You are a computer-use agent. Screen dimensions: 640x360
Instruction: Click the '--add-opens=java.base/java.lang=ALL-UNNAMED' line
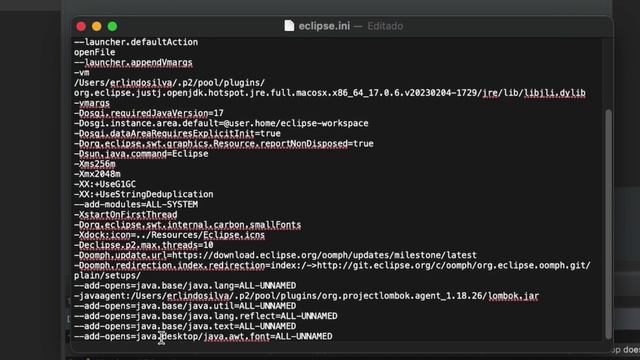[185, 286]
